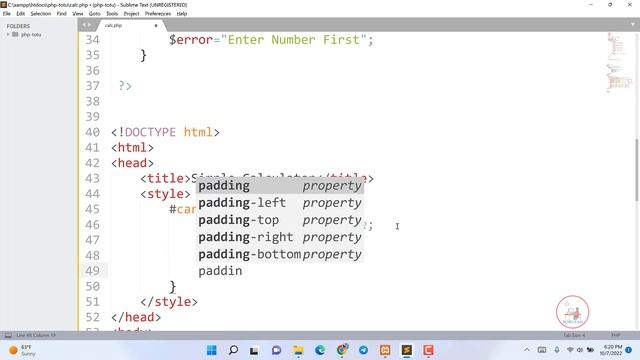
Task: Open the Project menu
Action: (131, 13)
